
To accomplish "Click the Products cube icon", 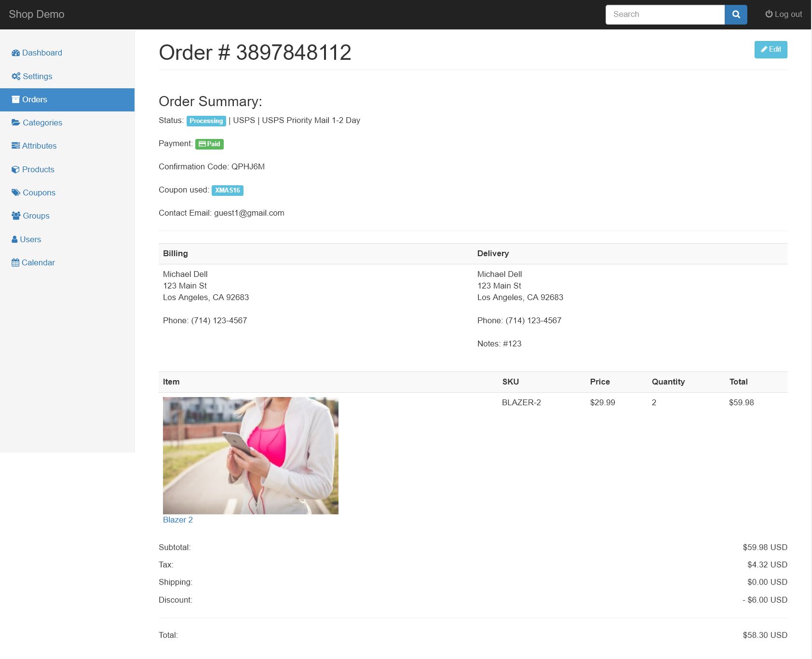I will click(x=15, y=170).
